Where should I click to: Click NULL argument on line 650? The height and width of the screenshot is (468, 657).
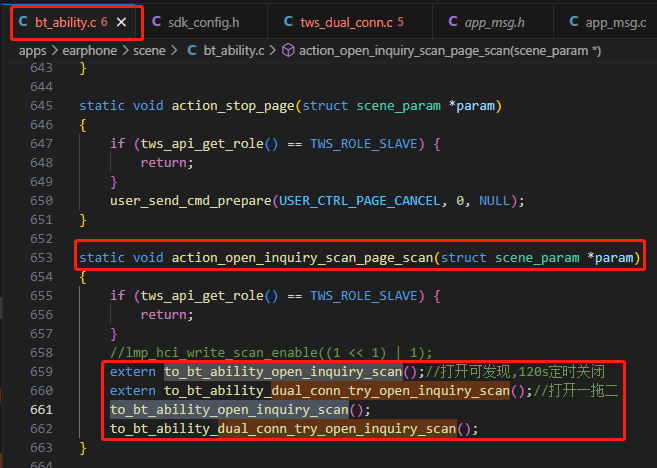tap(494, 201)
